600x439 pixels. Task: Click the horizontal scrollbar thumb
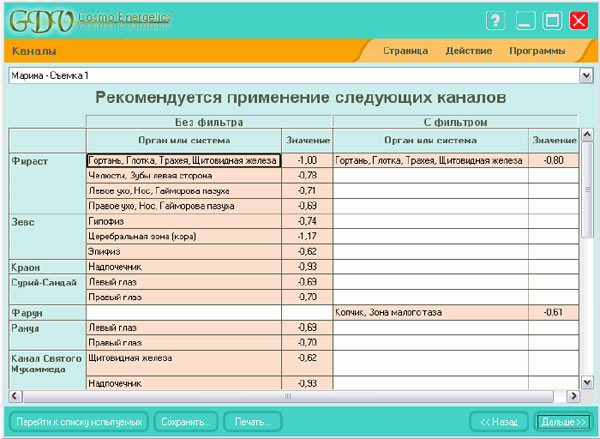pyautogui.click(x=288, y=396)
